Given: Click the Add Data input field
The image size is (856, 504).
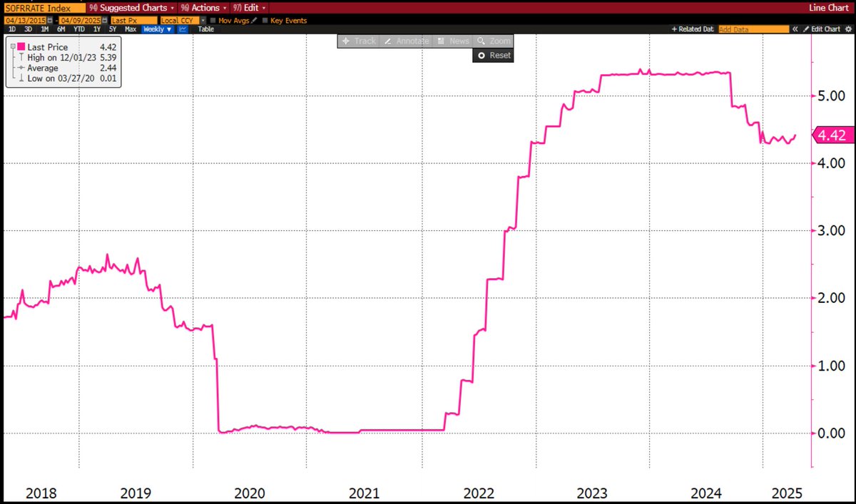Looking at the screenshot, I should coord(754,29).
